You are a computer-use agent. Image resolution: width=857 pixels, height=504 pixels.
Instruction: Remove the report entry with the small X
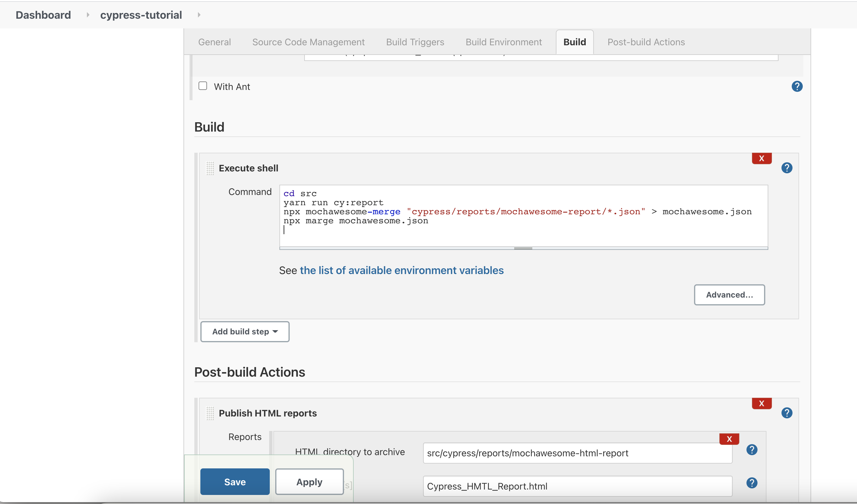[729, 439]
